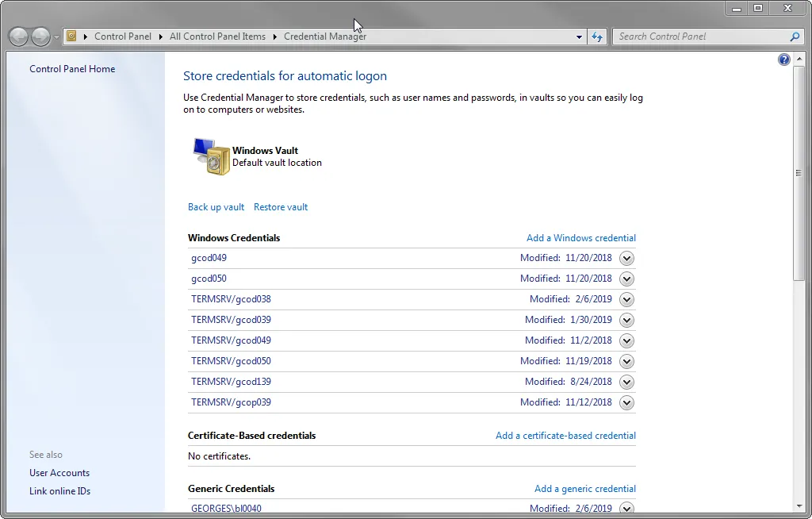Click the scrollbar up arrow
The image size is (812, 519).
(x=799, y=59)
